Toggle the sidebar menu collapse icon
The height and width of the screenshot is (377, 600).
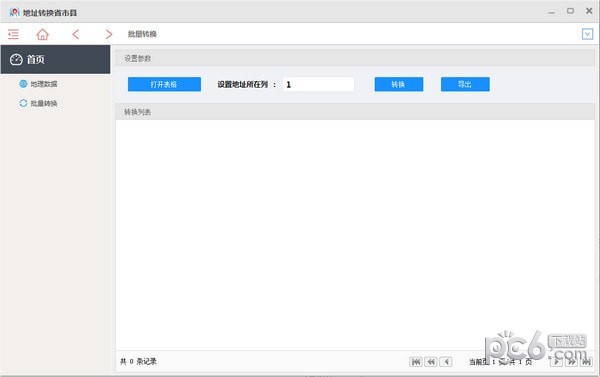(x=13, y=34)
